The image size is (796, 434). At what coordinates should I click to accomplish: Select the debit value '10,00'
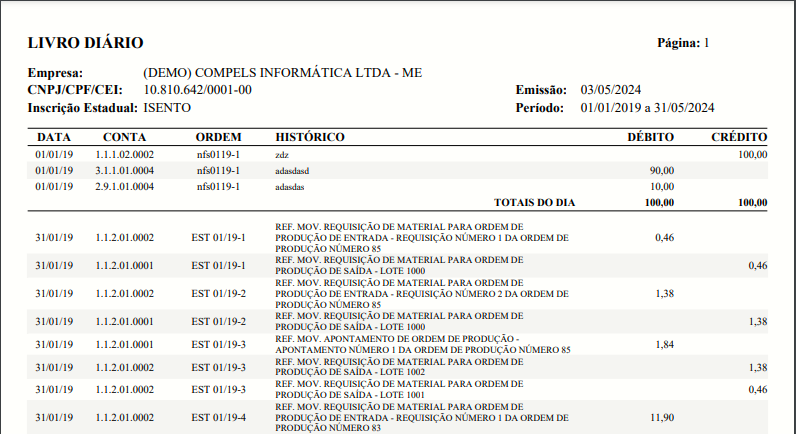click(662, 187)
